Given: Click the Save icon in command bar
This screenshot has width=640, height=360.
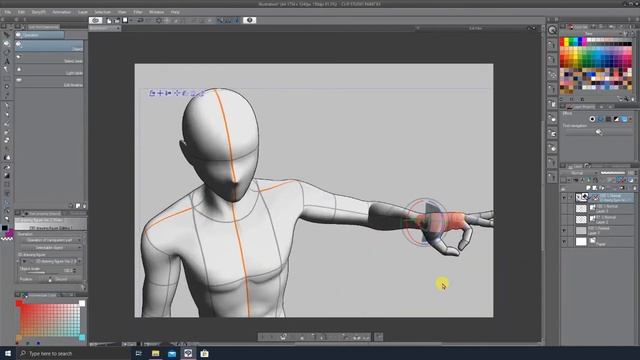Looking at the screenshot, I should (125, 20).
